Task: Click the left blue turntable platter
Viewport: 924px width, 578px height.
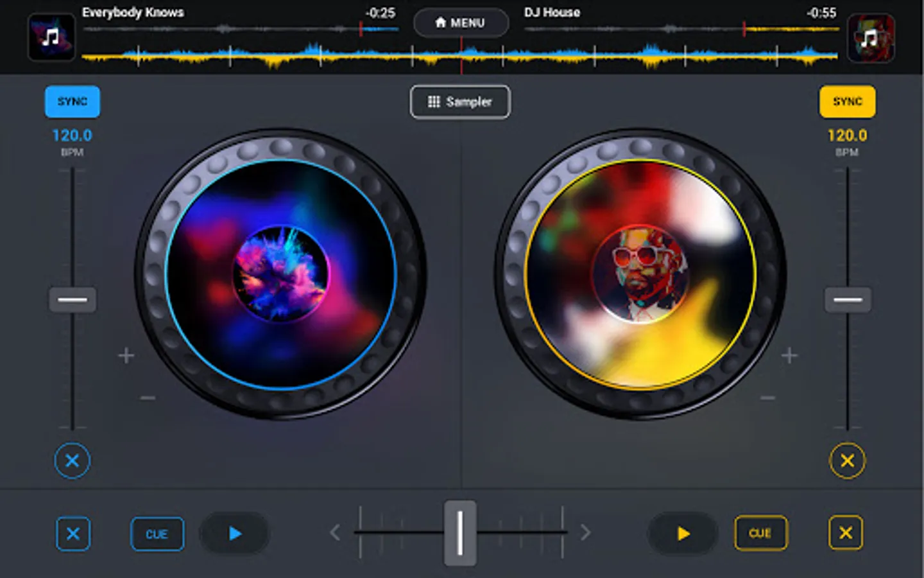Action: tap(280, 274)
